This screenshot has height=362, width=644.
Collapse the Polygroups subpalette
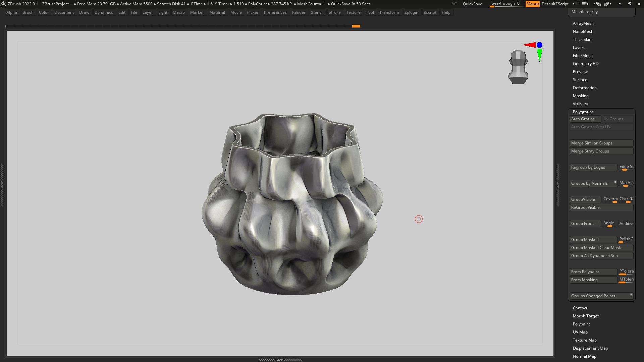pos(583,112)
